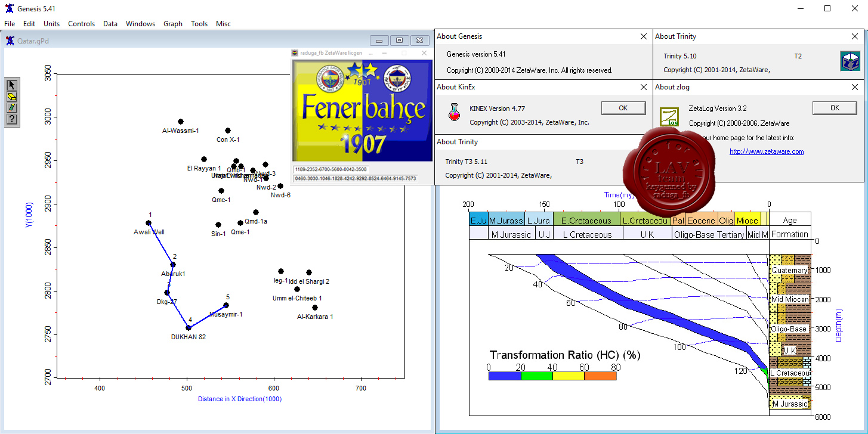Open the Tools menu
Viewport: 868px width, 434px height.
199,24
